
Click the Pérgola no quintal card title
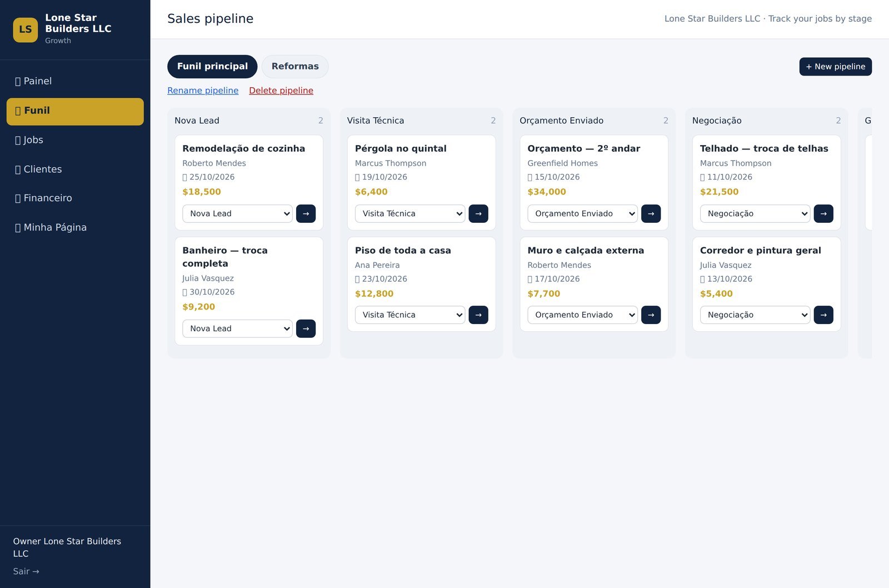pyautogui.click(x=401, y=148)
